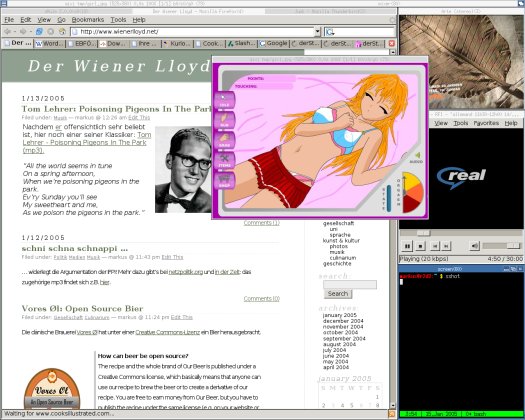Open the search engine selector dropdown

[330, 32]
